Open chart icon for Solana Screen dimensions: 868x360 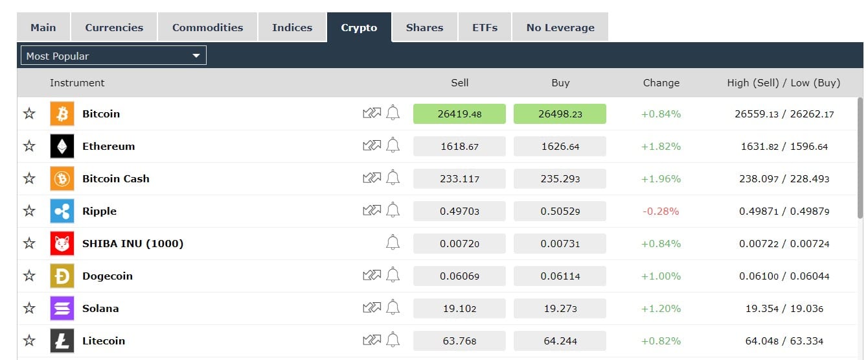(x=372, y=308)
